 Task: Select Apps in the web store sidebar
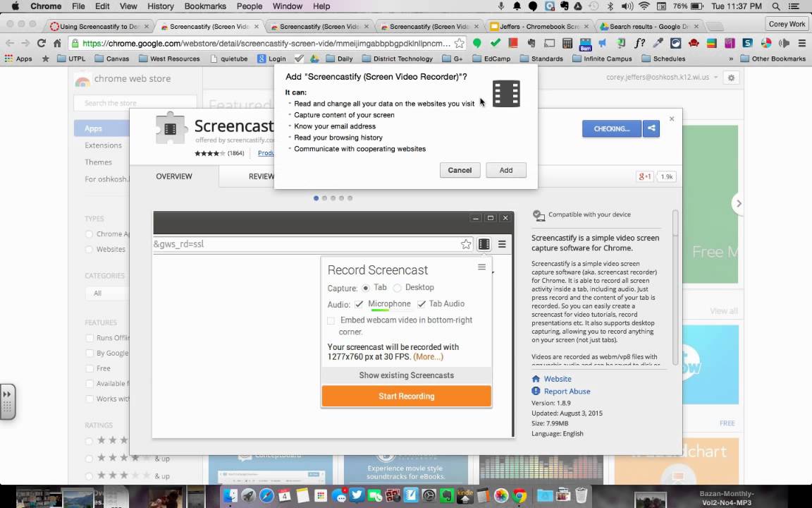(102, 128)
